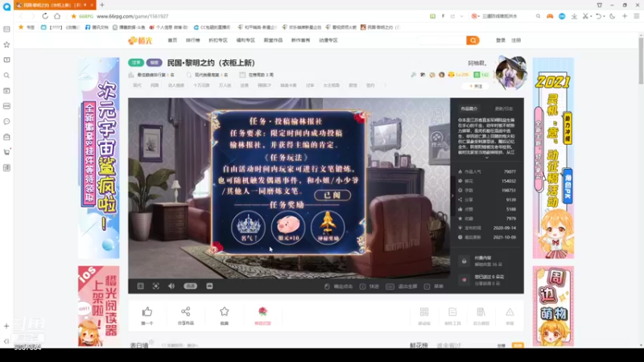Click the browser sidebar favorites star icon
The width and height of the screenshot is (644, 362).
pyautogui.click(x=6, y=44)
